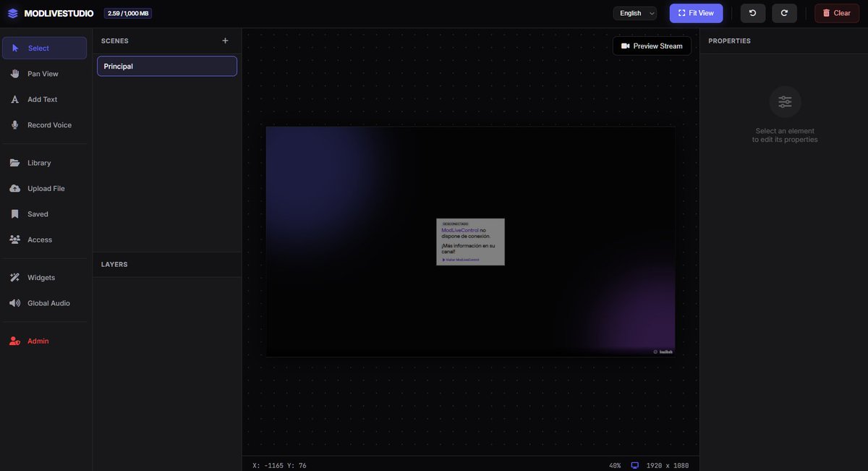868x471 pixels.
Task: Select the disconnected widget on the canvas
Action: tap(470, 242)
